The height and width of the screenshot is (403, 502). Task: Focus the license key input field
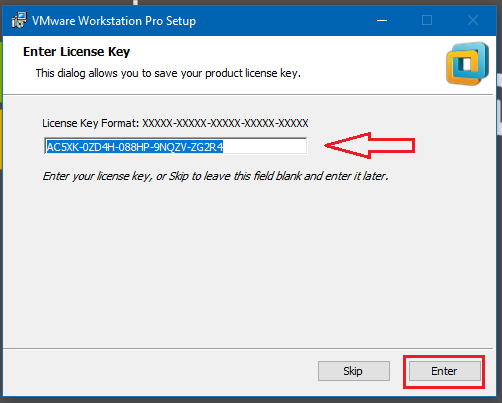[176, 146]
